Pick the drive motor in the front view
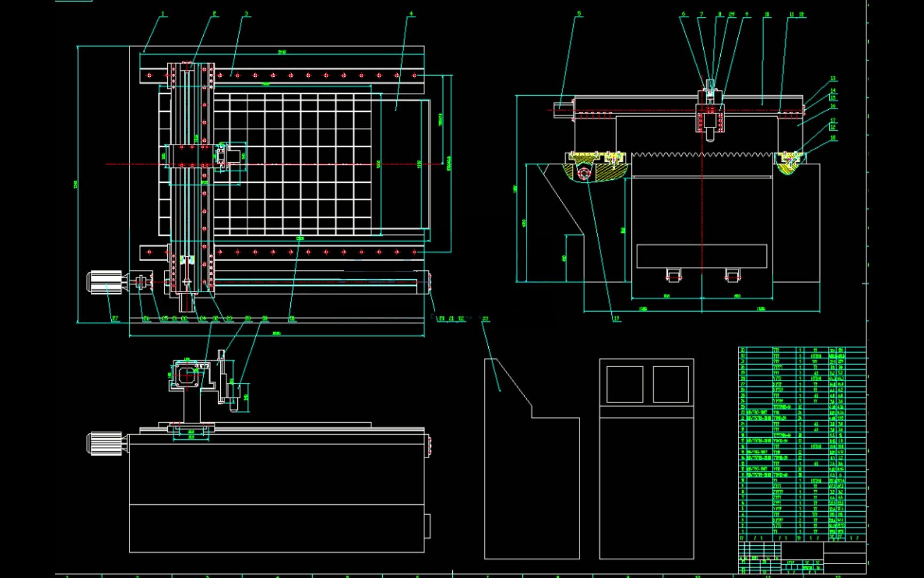 point(106,444)
